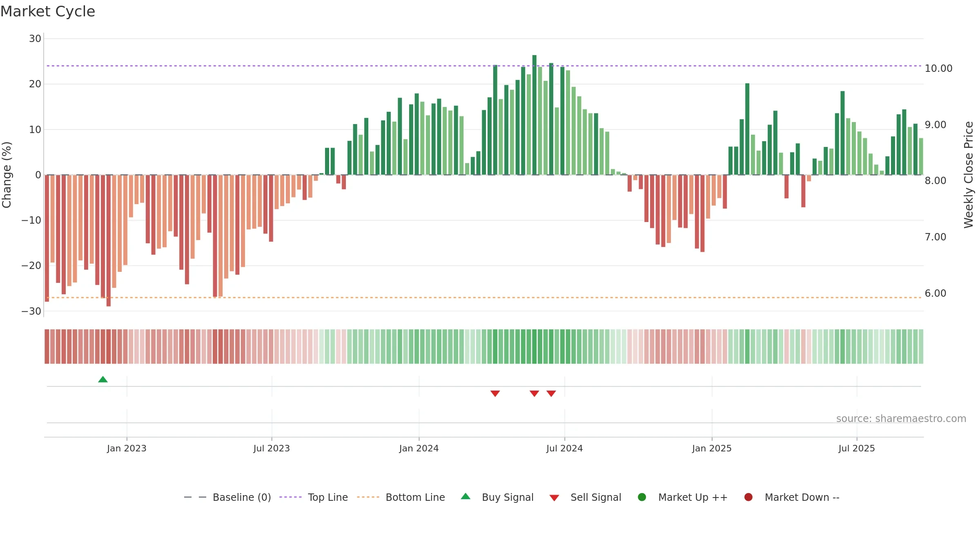Click the Market Cycle chart title
Image resolution: width=980 pixels, height=551 pixels.
click(x=48, y=11)
